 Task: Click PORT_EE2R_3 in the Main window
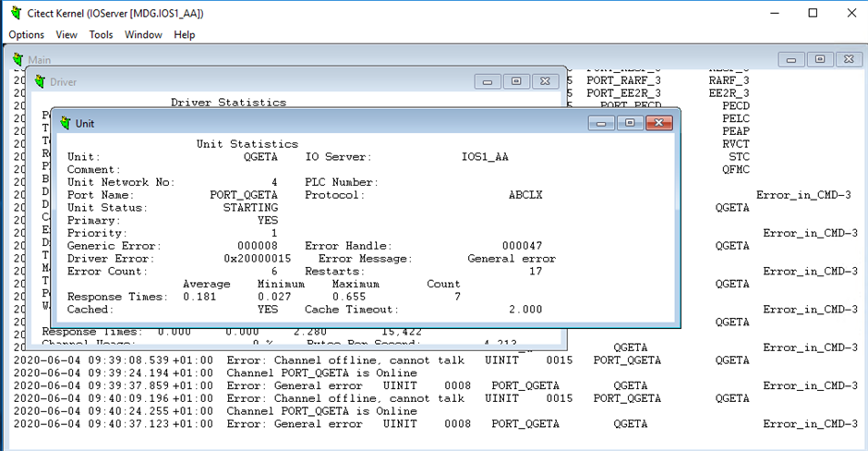(624, 93)
